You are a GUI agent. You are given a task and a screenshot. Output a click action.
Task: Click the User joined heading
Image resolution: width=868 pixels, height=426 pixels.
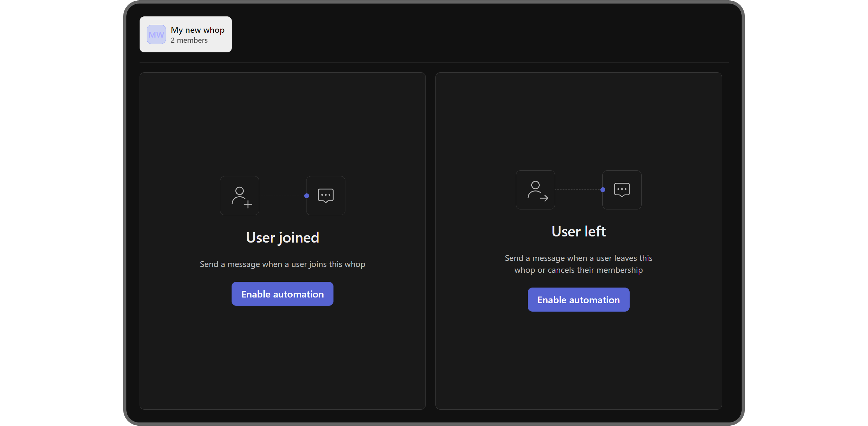(x=282, y=237)
